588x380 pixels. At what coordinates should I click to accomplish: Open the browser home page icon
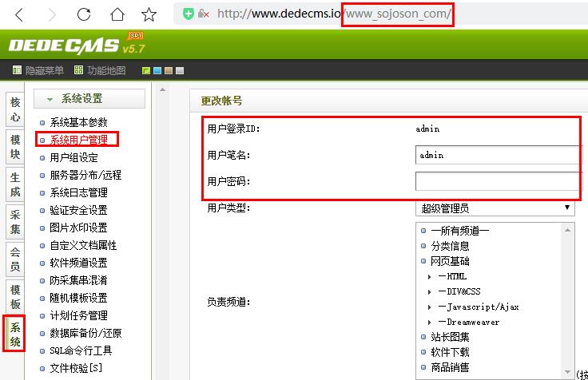tap(117, 14)
